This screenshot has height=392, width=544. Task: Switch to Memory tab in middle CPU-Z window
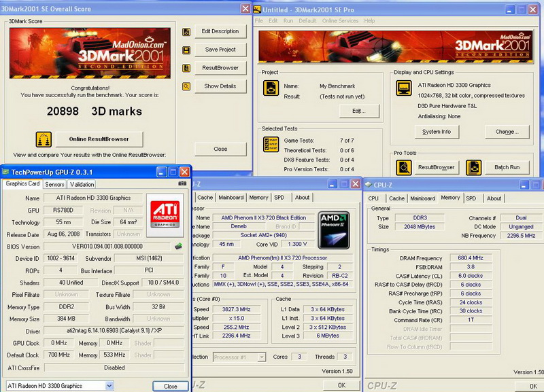pos(259,198)
